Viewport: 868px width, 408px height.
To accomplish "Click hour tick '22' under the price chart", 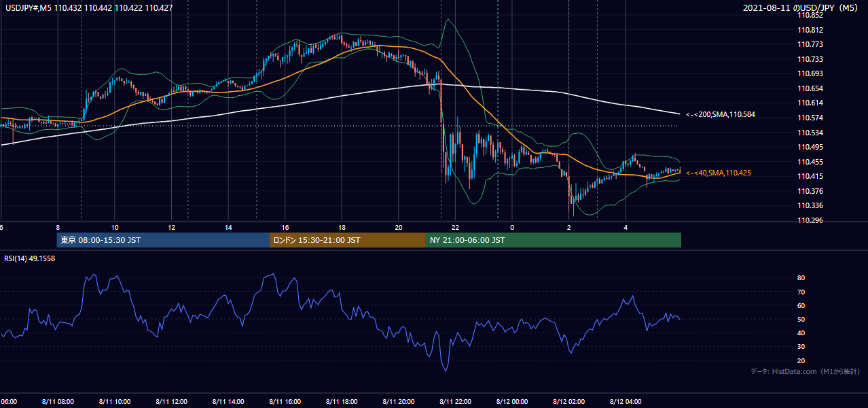I will (455, 227).
